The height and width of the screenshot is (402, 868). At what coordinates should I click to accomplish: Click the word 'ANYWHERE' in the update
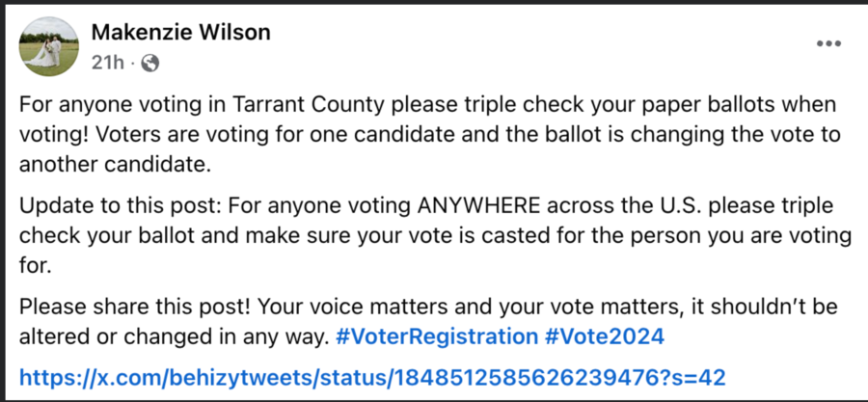pos(478,205)
